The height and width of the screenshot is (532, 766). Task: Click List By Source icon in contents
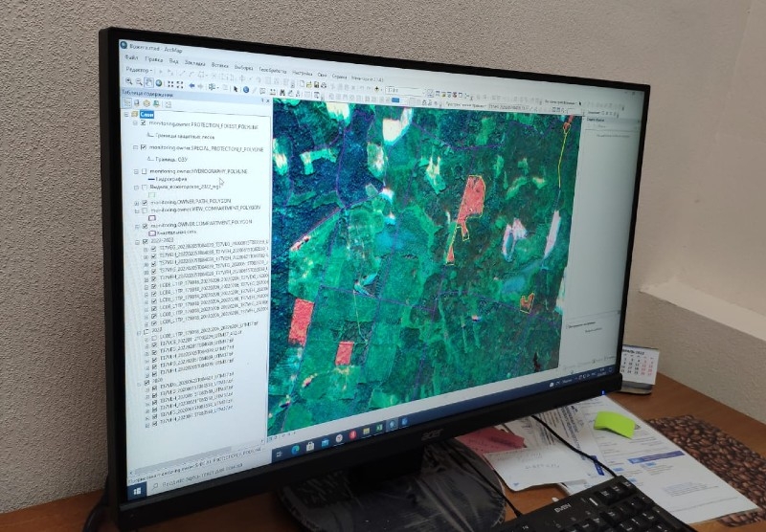point(136,103)
